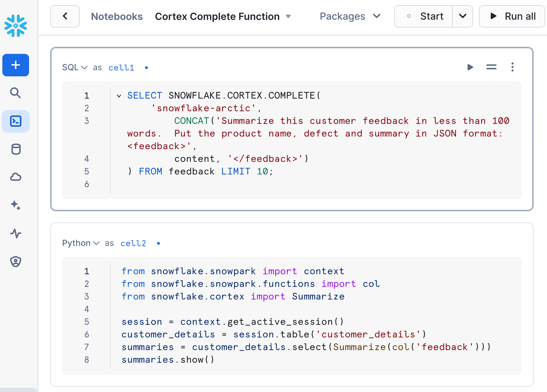
Task: Open Projects worksheets icon in sidebar
Action: click(16, 121)
